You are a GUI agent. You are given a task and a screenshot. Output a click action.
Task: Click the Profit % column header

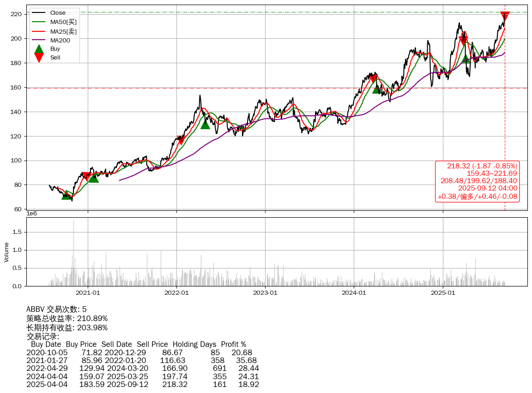tap(233, 344)
